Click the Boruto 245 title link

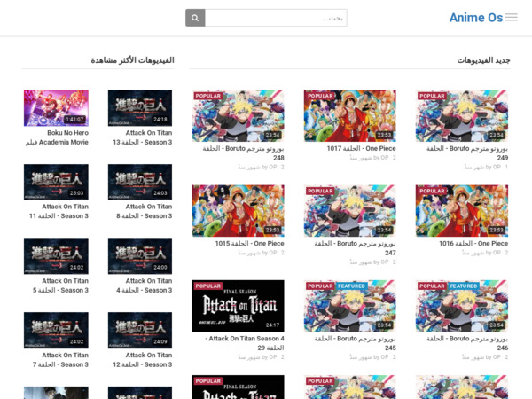356,343
